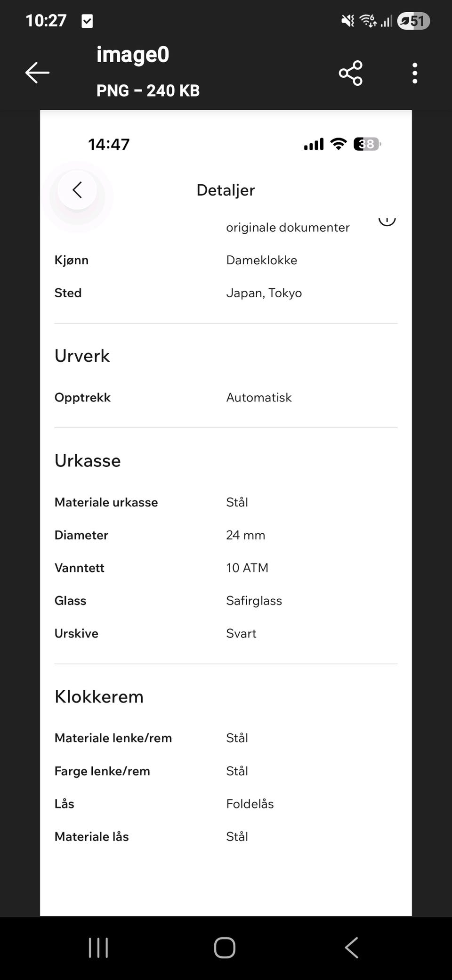Select the Urverk section heading
Screen dimensions: 452x980
pos(82,356)
